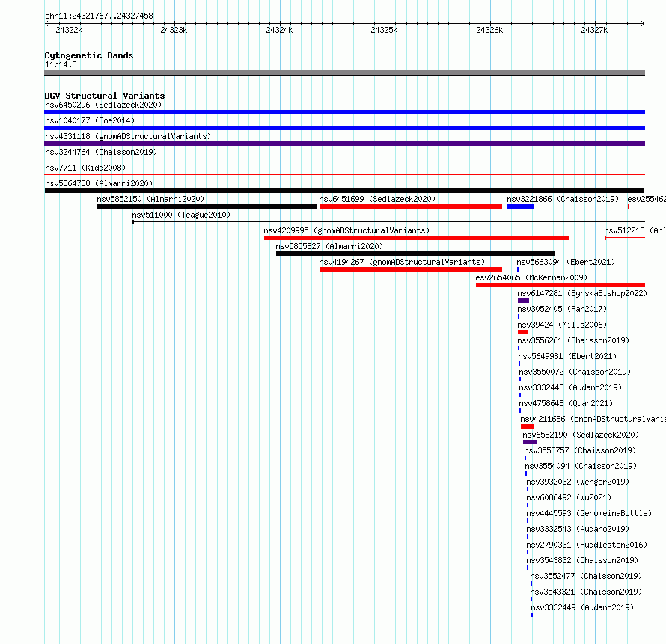Image resolution: width=666 pixels, height=644 pixels.
Task: Click the nsv6450296 (Sedlazeck2020) variant label
Action: (x=103, y=105)
